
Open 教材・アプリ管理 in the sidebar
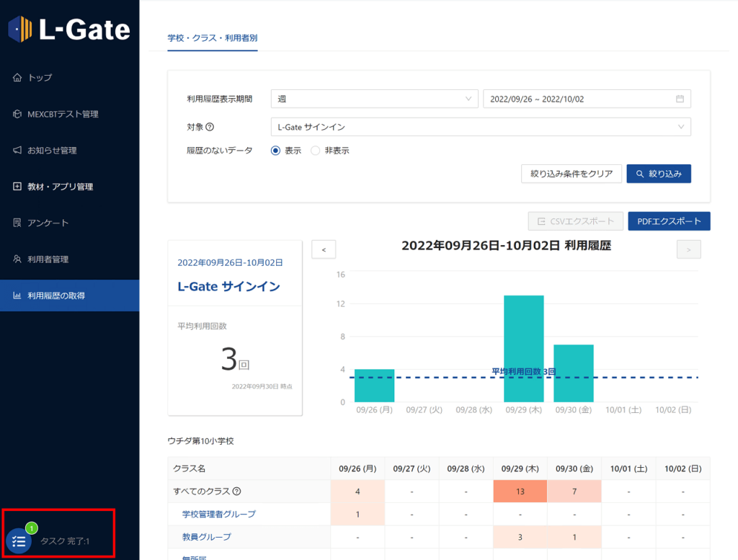pyautogui.click(x=70, y=187)
